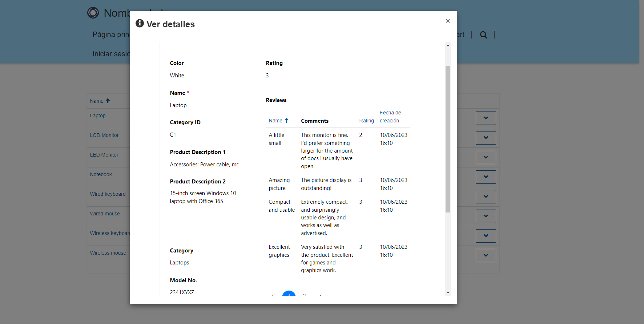Sort reviews by Rating column
Viewport: 644px width, 324px height.
pos(366,121)
